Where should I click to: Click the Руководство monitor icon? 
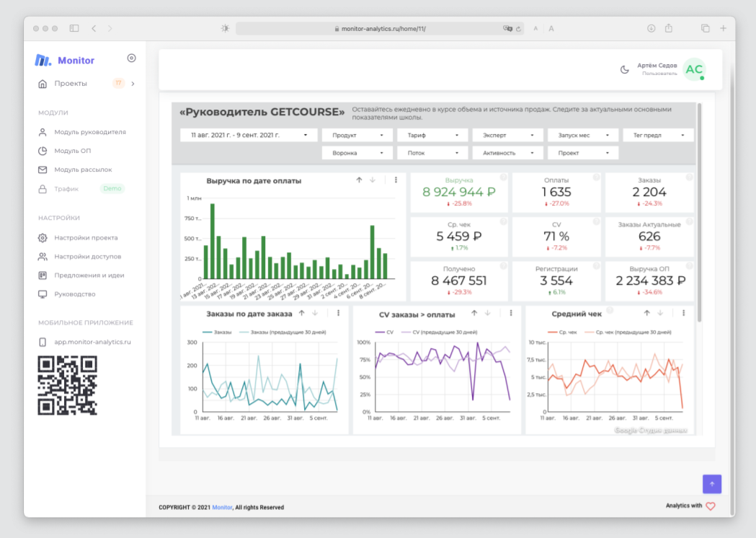(x=43, y=294)
